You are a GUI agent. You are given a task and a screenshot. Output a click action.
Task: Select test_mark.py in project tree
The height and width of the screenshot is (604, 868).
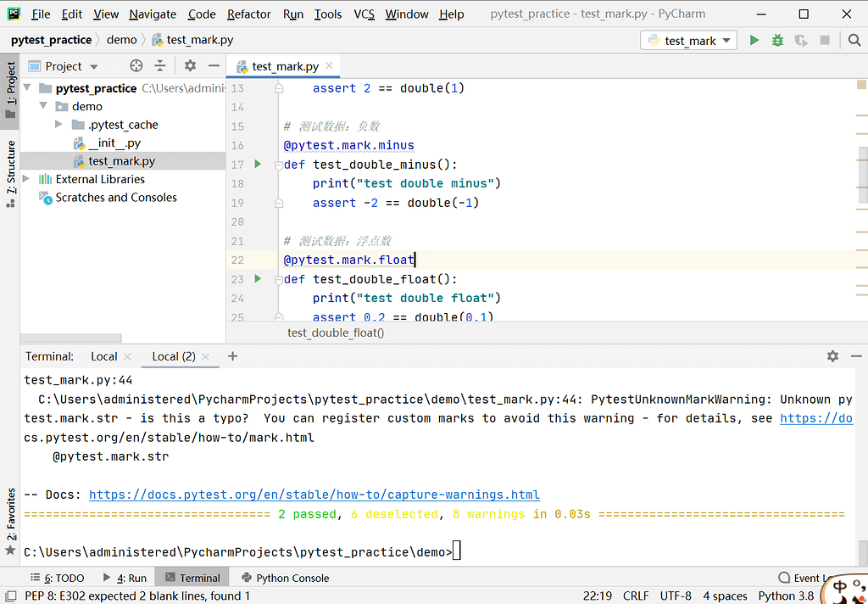(121, 161)
